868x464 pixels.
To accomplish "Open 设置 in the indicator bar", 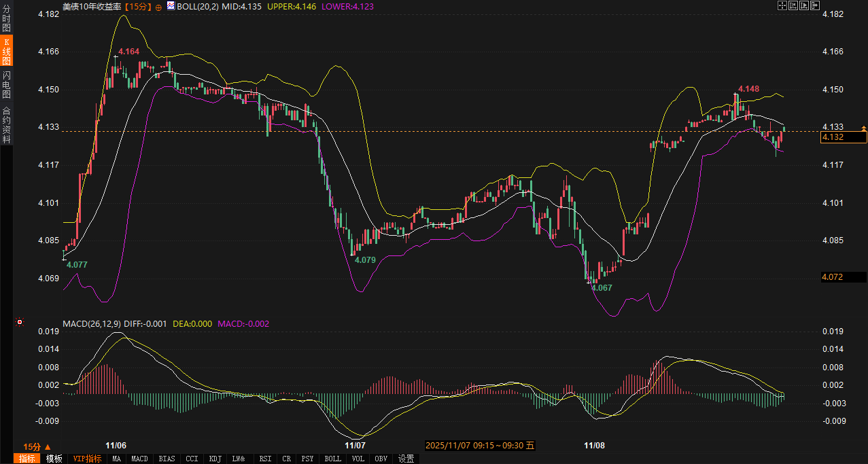I will (x=406, y=459).
